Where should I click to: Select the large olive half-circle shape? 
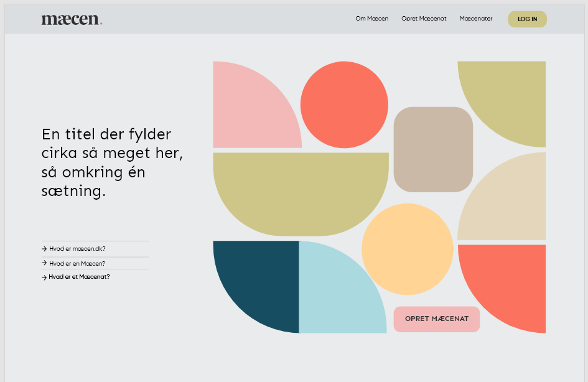pyautogui.click(x=301, y=190)
